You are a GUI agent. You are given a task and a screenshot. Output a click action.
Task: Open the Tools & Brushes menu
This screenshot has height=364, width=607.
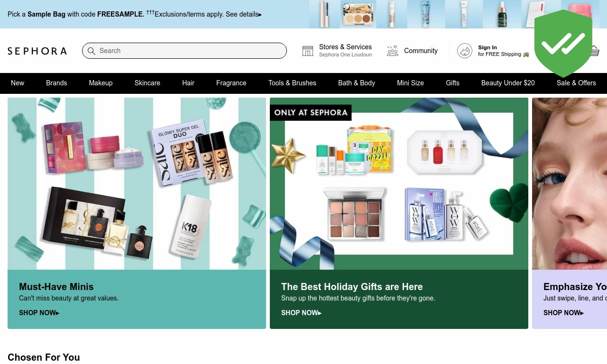point(292,83)
